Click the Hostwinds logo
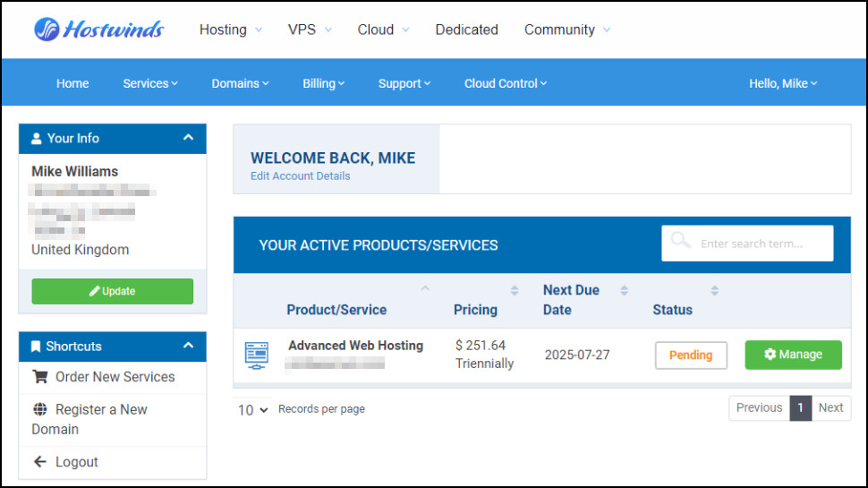The height and width of the screenshot is (488, 868). [99, 30]
